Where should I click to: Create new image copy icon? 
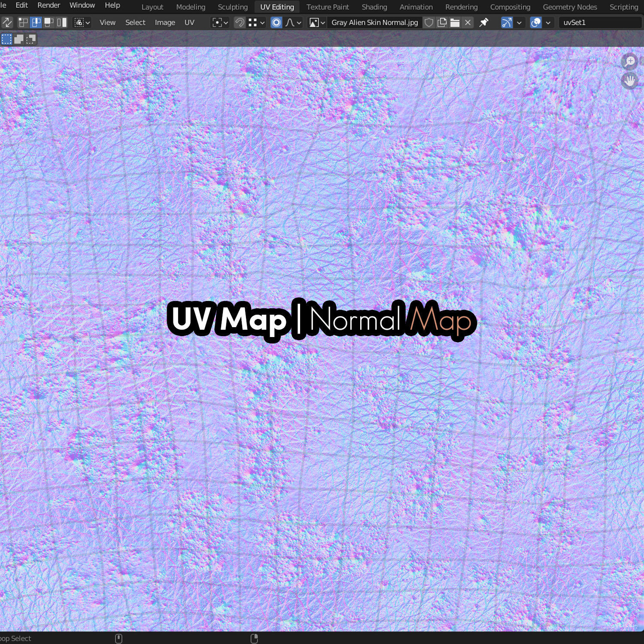click(x=442, y=22)
